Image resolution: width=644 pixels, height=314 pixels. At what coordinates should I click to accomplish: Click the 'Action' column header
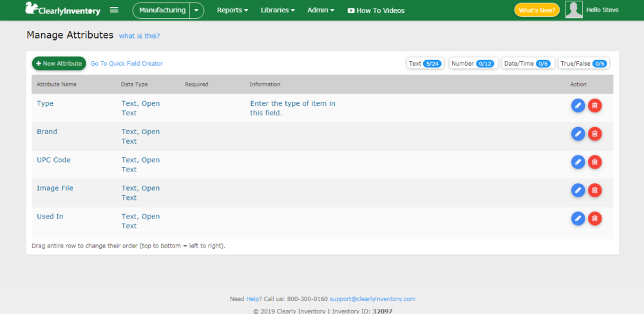pos(578,84)
